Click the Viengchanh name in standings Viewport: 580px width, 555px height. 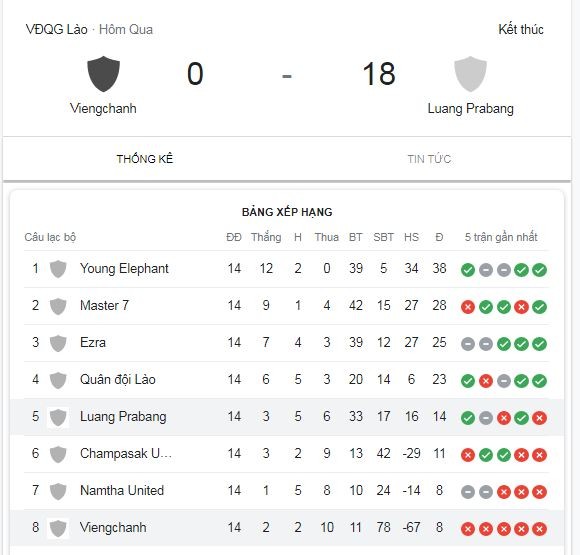point(113,527)
